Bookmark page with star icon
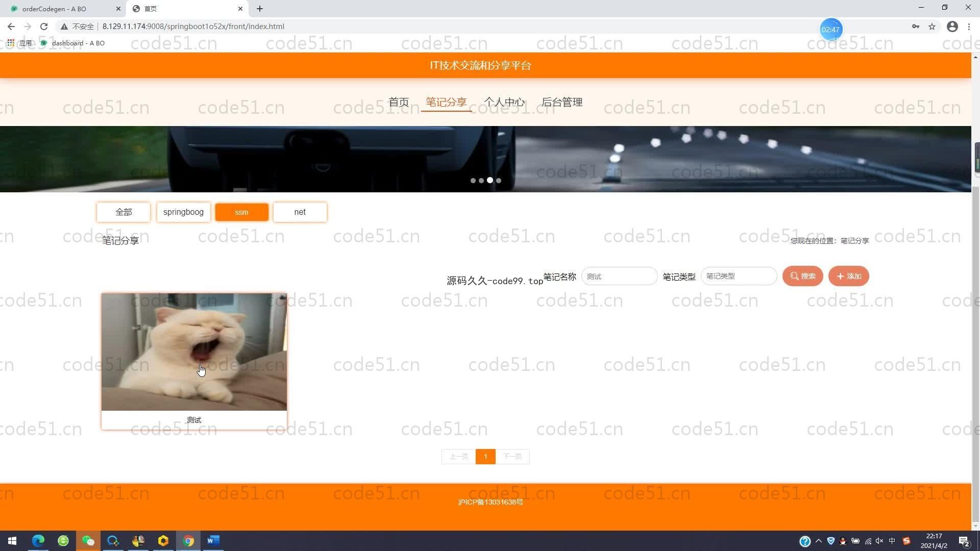The height and width of the screenshot is (551, 980). point(932,27)
